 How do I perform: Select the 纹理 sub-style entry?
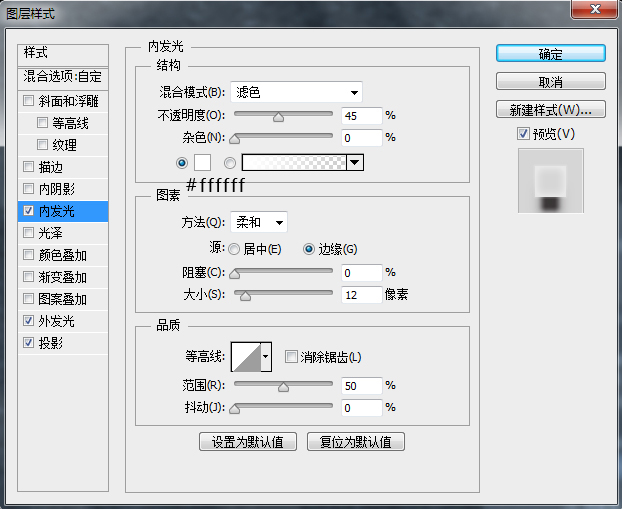(x=63, y=145)
